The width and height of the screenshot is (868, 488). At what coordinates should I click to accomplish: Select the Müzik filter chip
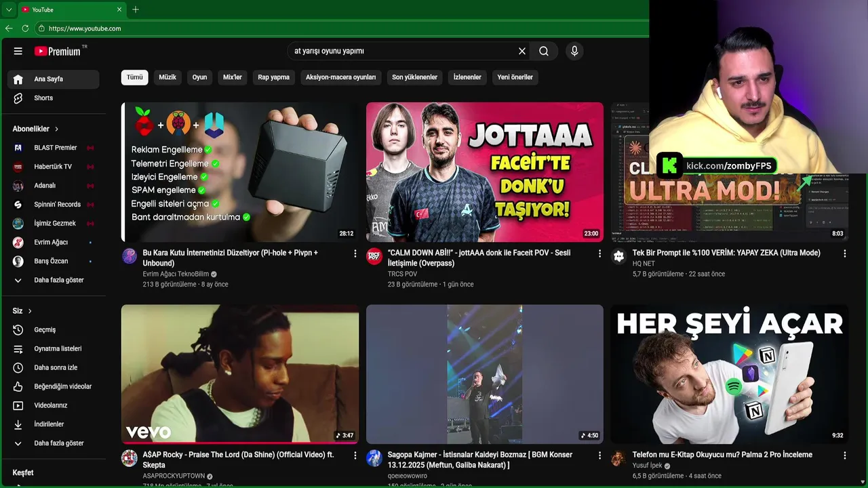167,77
